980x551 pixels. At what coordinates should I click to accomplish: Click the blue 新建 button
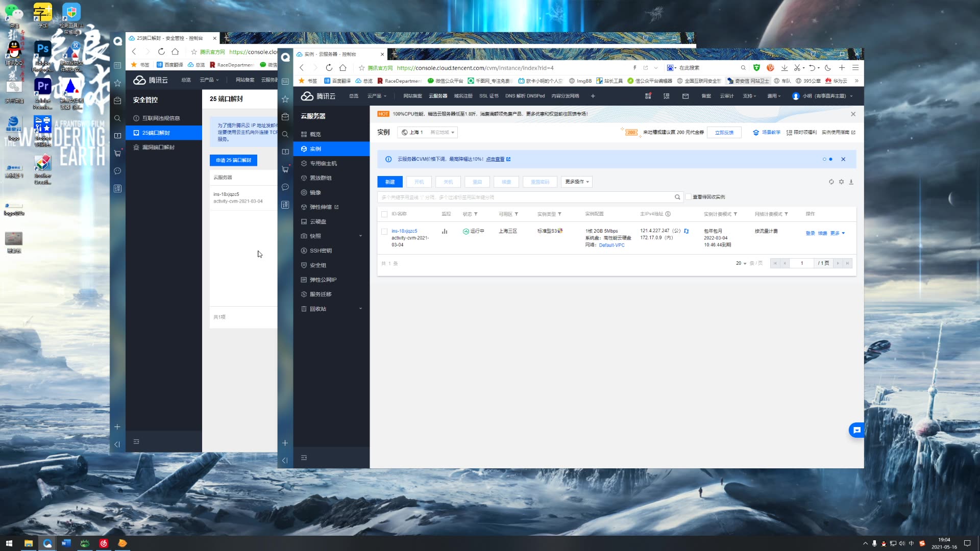390,182
